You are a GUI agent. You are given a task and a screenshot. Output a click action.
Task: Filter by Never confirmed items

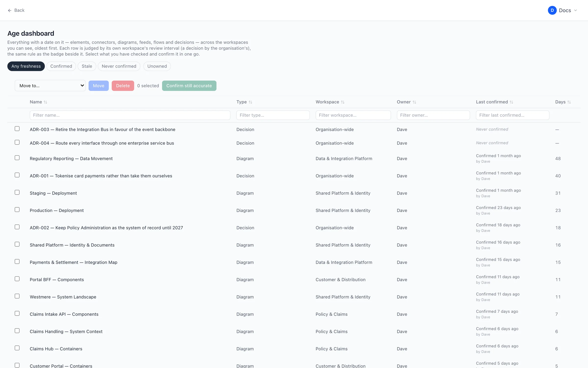[x=119, y=66]
